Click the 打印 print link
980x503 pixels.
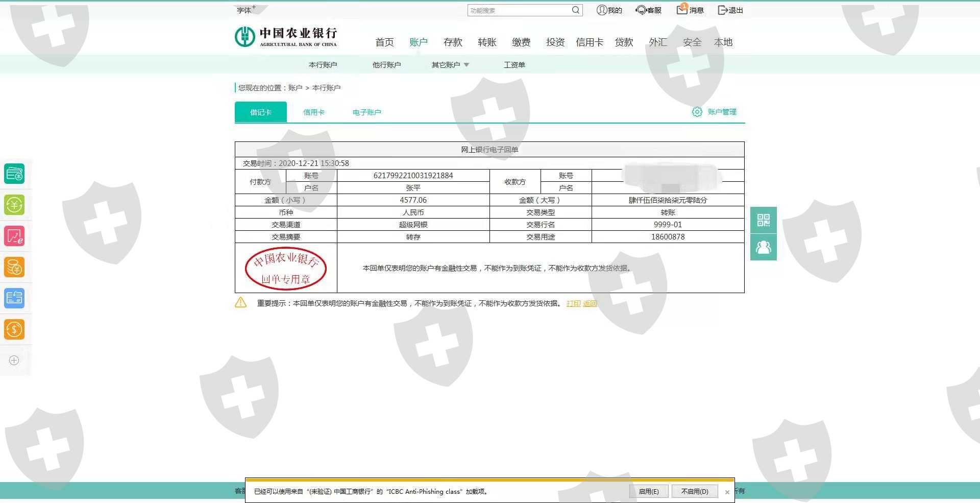574,303
